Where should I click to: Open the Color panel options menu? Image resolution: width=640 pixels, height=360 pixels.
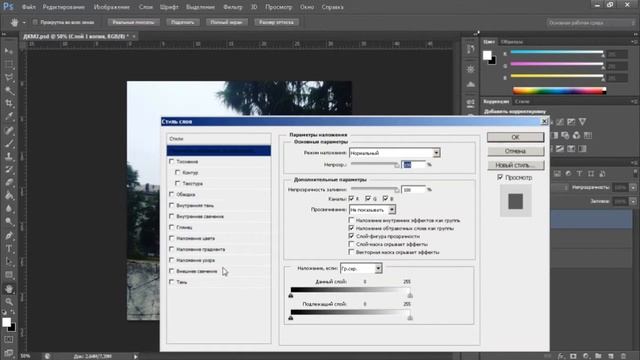pyautogui.click(x=634, y=42)
